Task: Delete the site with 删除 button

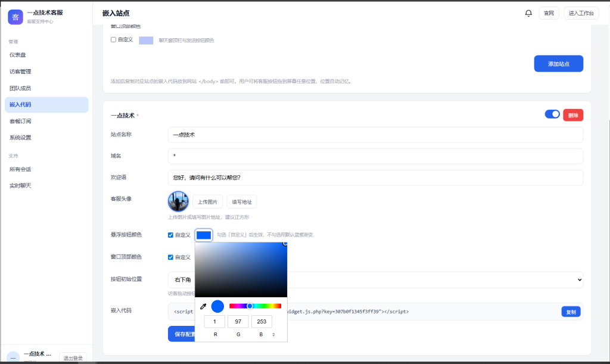Action: click(x=573, y=115)
